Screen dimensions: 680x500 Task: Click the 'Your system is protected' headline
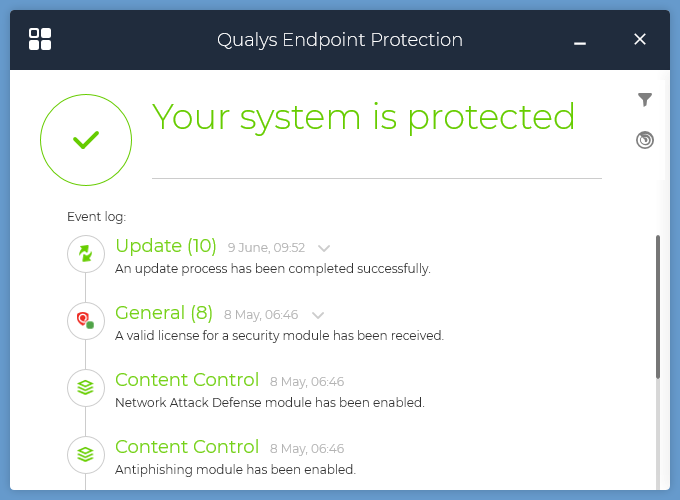pyautogui.click(x=363, y=117)
